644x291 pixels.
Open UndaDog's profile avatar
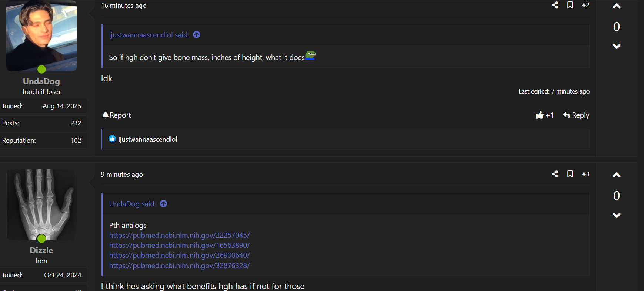click(x=41, y=36)
